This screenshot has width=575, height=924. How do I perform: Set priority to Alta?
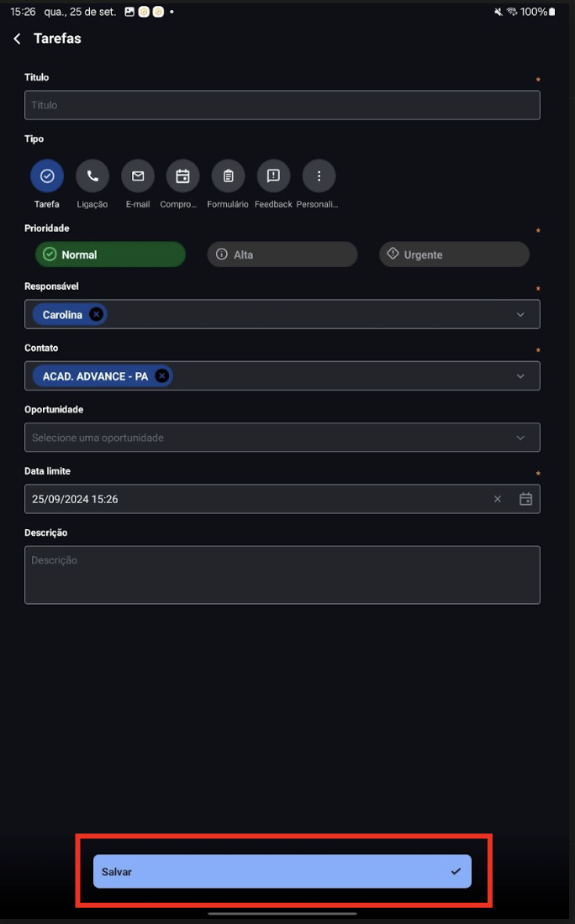(x=282, y=255)
